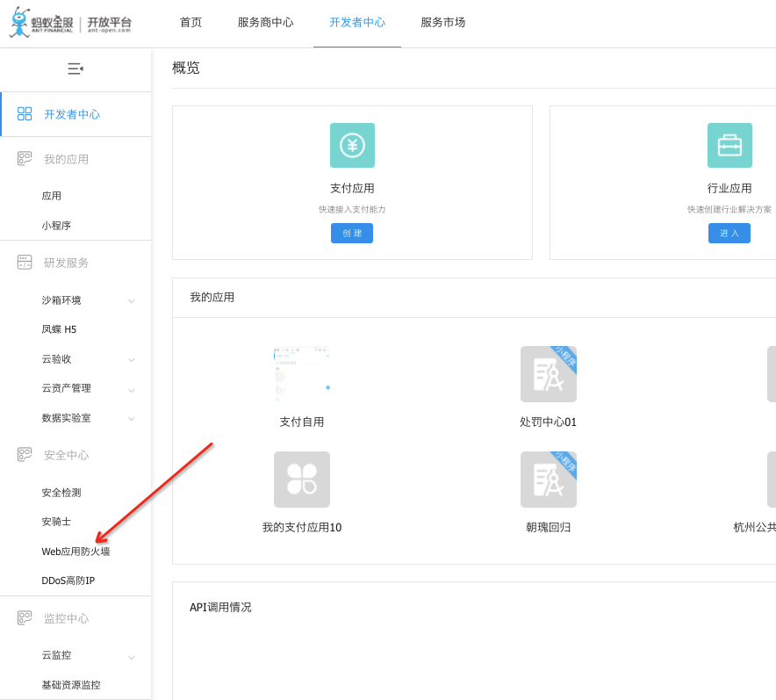
Task: Expand the 数据实验室 submenu chevron
Action: (132, 418)
